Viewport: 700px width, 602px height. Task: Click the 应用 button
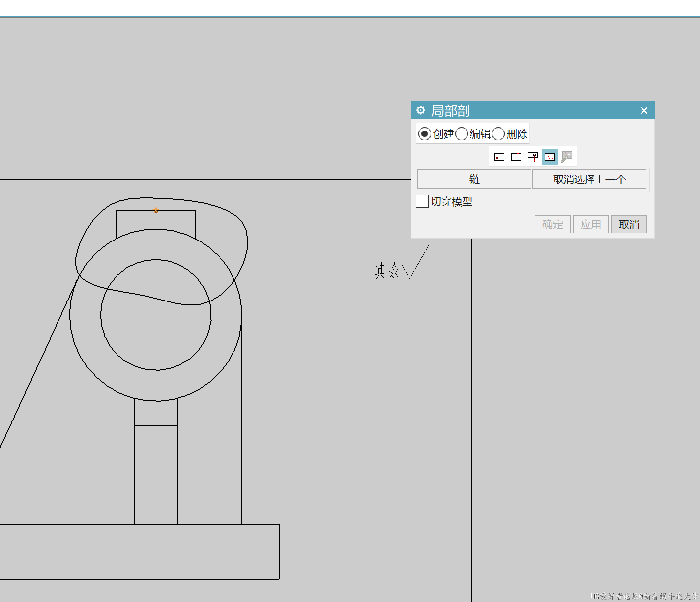[x=591, y=224]
